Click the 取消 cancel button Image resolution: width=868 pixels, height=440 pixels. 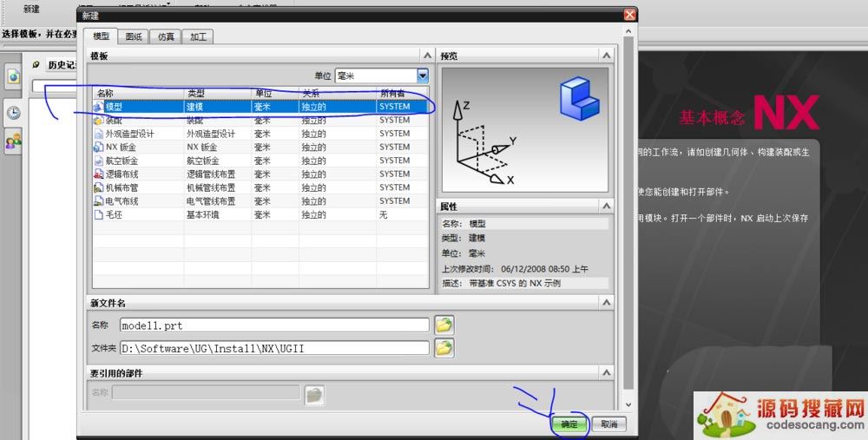click(608, 424)
